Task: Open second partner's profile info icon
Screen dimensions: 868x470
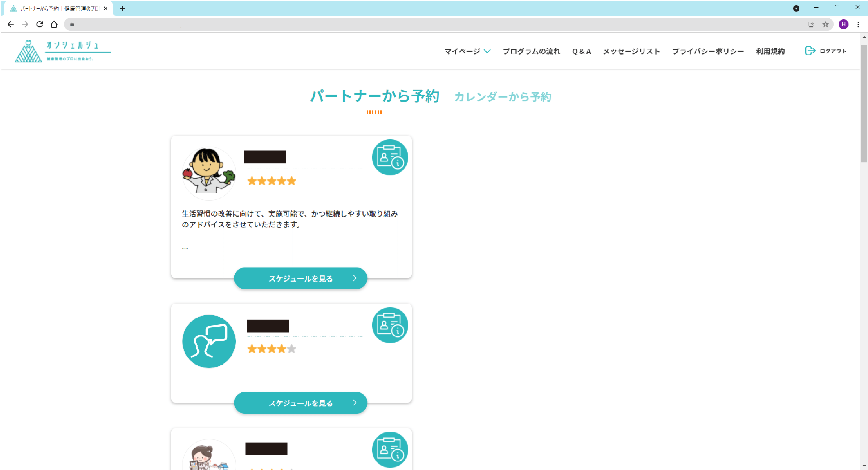Action: click(x=390, y=325)
